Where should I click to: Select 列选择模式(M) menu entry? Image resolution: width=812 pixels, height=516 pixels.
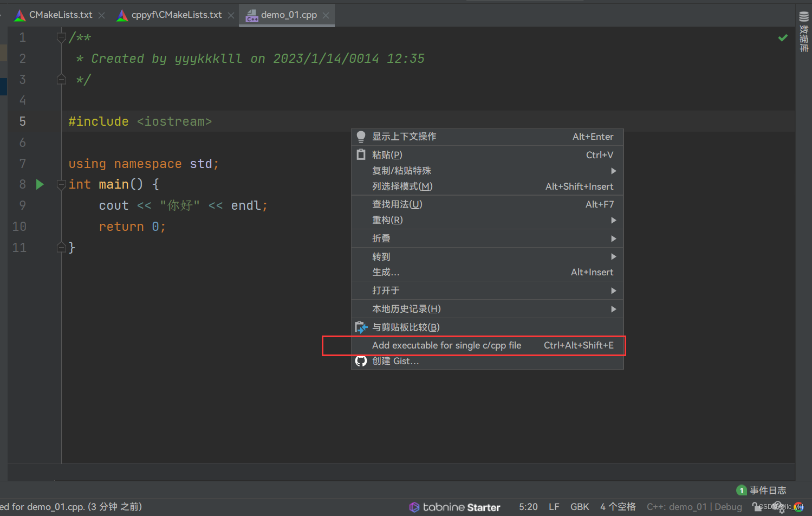pyautogui.click(x=487, y=186)
